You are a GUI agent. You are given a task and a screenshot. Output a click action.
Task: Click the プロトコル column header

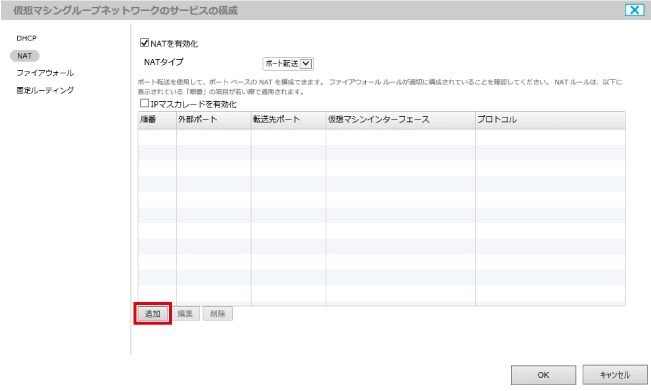[550, 120]
